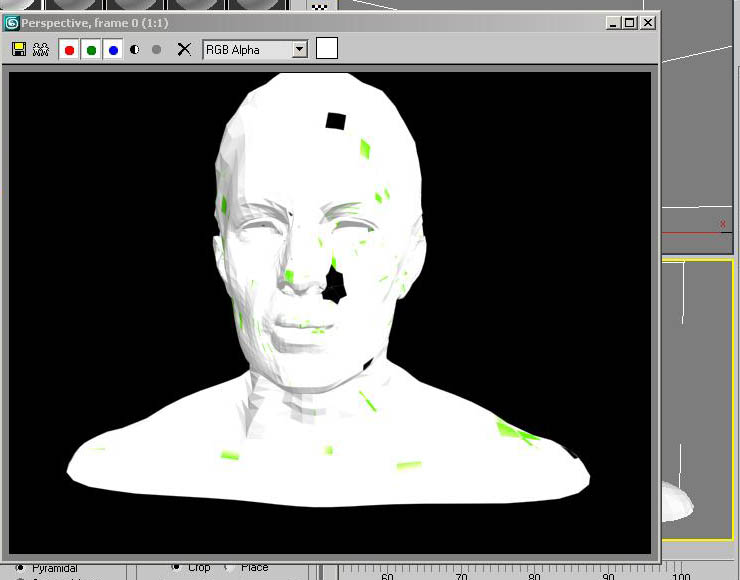Display the alpha channel
Screen dimensions: 740x580
point(135,49)
